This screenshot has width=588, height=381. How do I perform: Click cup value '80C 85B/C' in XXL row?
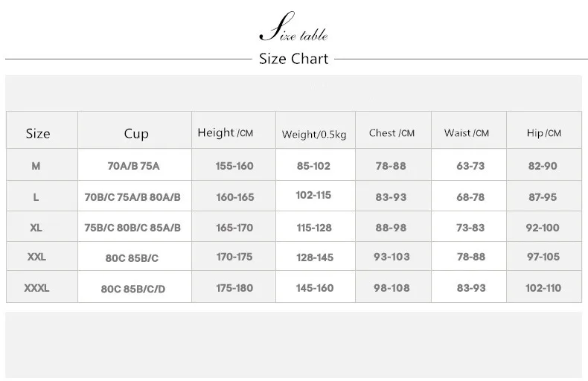coord(132,258)
